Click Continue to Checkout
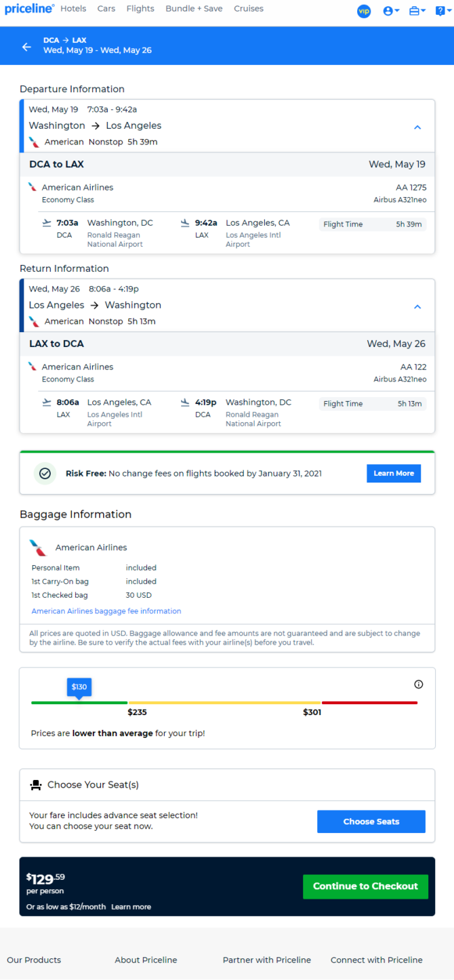This screenshot has height=980, width=454. [x=365, y=886]
